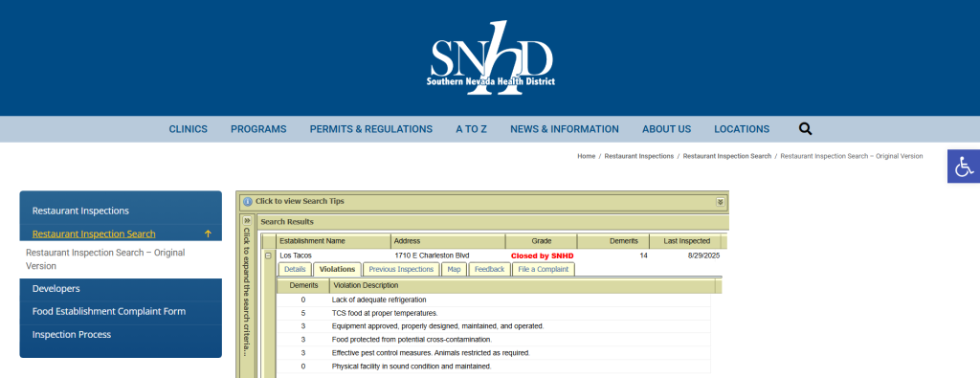The image size is (980, 378).
Task: Open Permits & Regulations menu
Action: (371, 129)
